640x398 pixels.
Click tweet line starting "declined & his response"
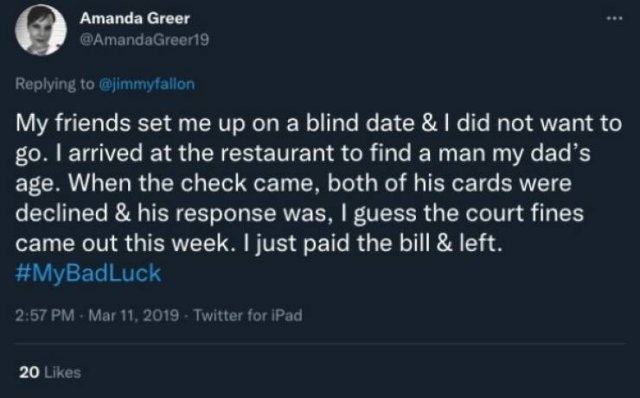(300, 213)
